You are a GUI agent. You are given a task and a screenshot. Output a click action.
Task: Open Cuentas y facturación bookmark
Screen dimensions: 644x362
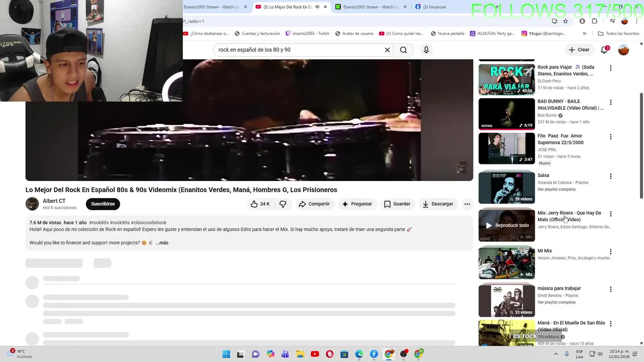[x=257, y=34]
